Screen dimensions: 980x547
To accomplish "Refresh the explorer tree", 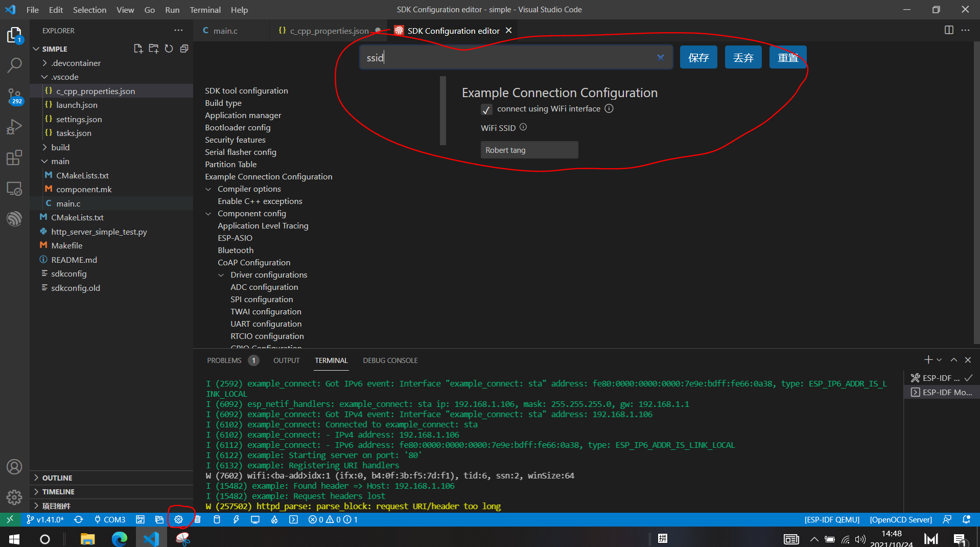I will [x=169, y=49].
